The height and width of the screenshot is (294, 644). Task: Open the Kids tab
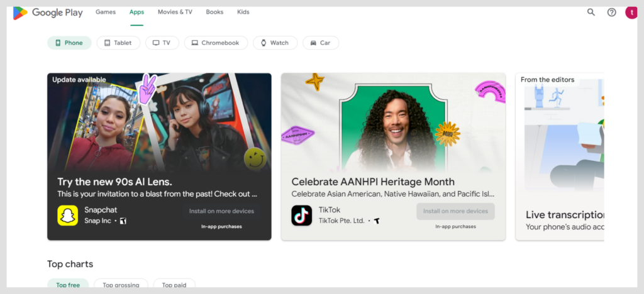point(243,12)
